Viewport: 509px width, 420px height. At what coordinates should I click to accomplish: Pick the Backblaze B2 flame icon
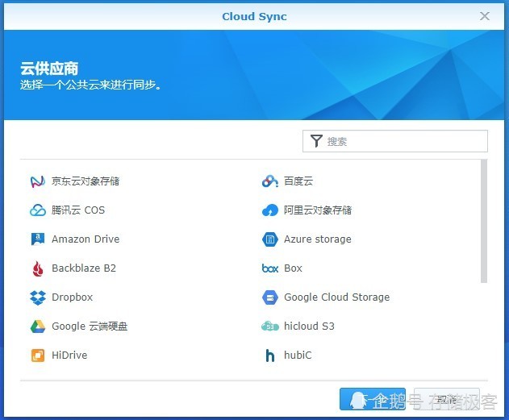tap(38, 268)
